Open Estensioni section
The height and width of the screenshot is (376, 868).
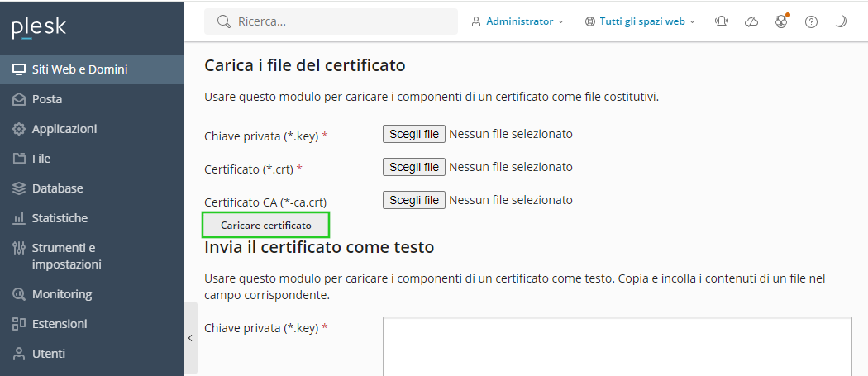tap(92, 323)
